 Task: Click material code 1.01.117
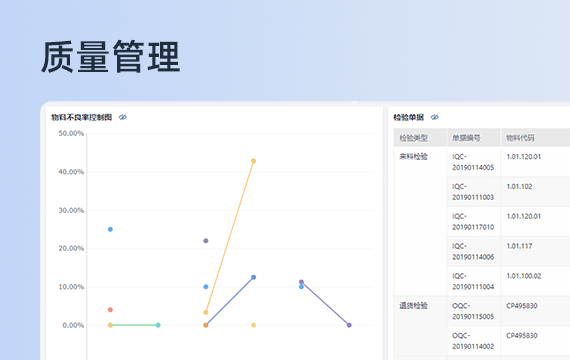(x=519, y=246)
